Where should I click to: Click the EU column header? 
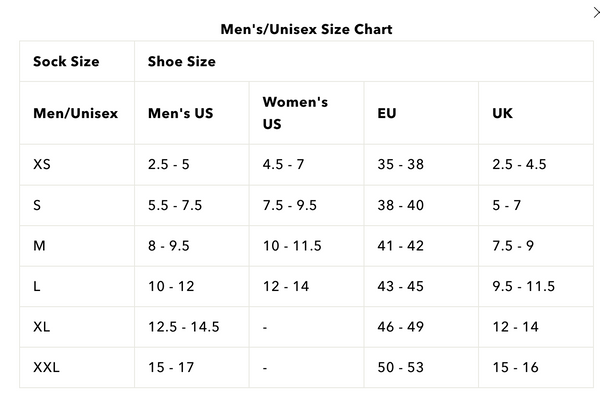387,113
